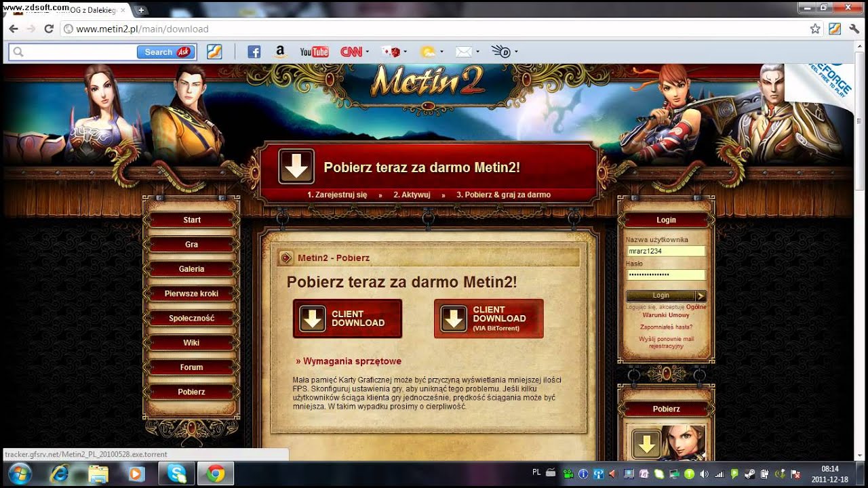868x488 pixels.
Task: Click the PL language indicator
Action: pos(536,472)
